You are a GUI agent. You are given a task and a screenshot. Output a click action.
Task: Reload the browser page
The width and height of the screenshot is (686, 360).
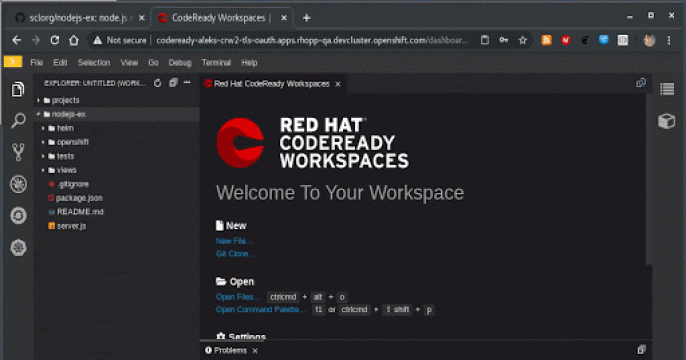[54, 40]
